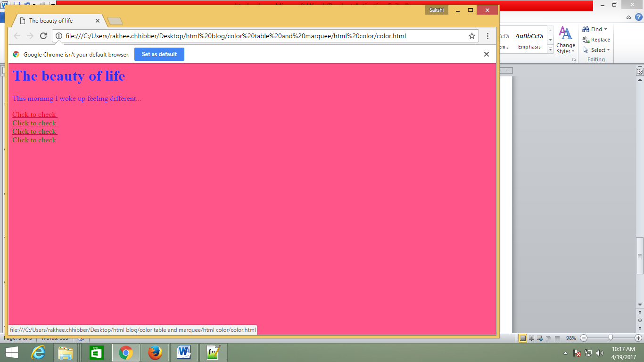
Task: Click the bookmark star in Chrome's address bar
Action: (471, 35)
